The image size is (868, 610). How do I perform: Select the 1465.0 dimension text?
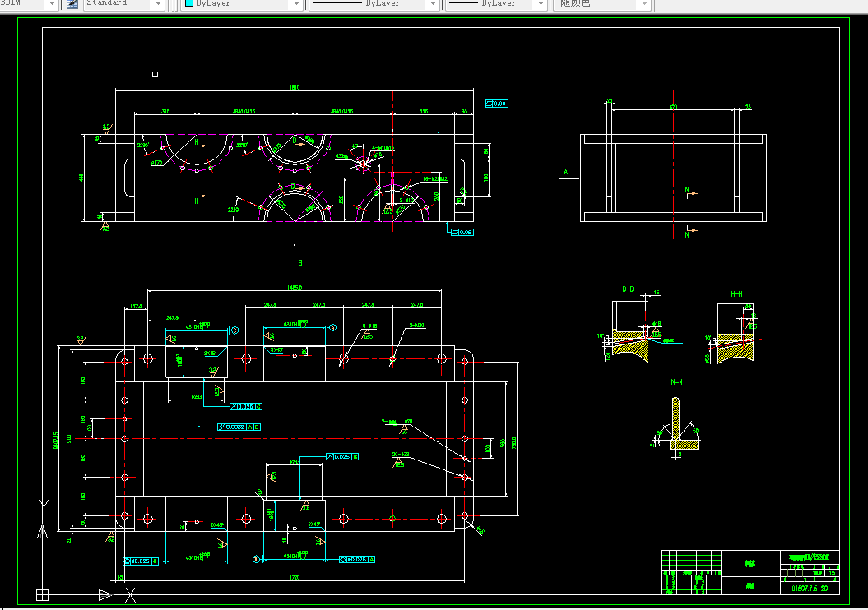tap(295, 288)
